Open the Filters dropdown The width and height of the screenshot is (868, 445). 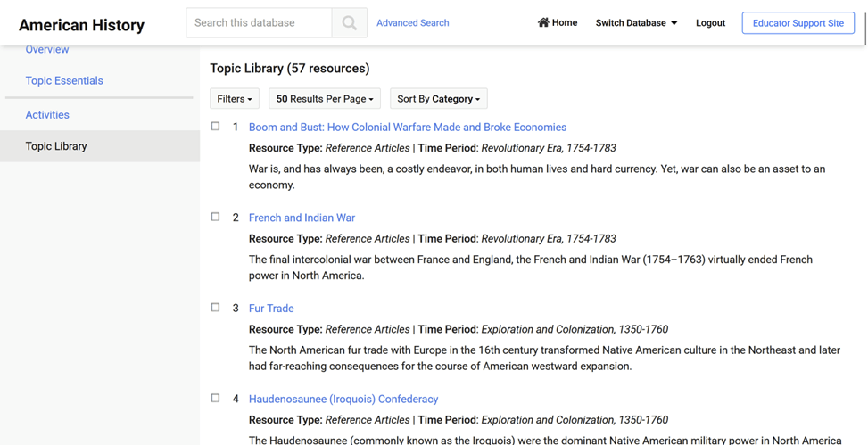pos(235,99)
